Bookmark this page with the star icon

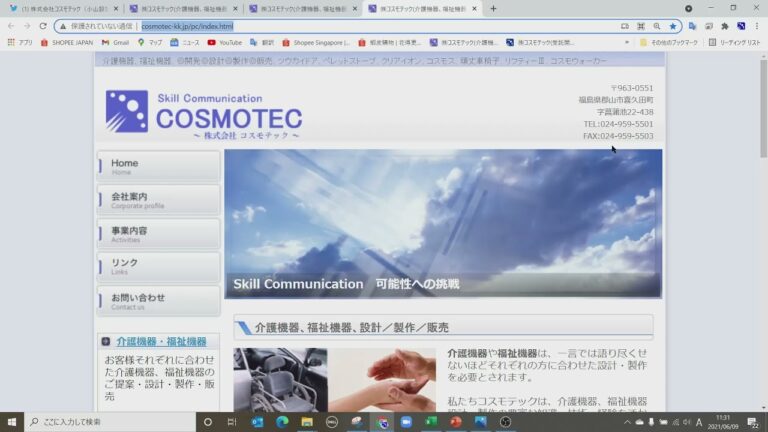click(673, 26)
